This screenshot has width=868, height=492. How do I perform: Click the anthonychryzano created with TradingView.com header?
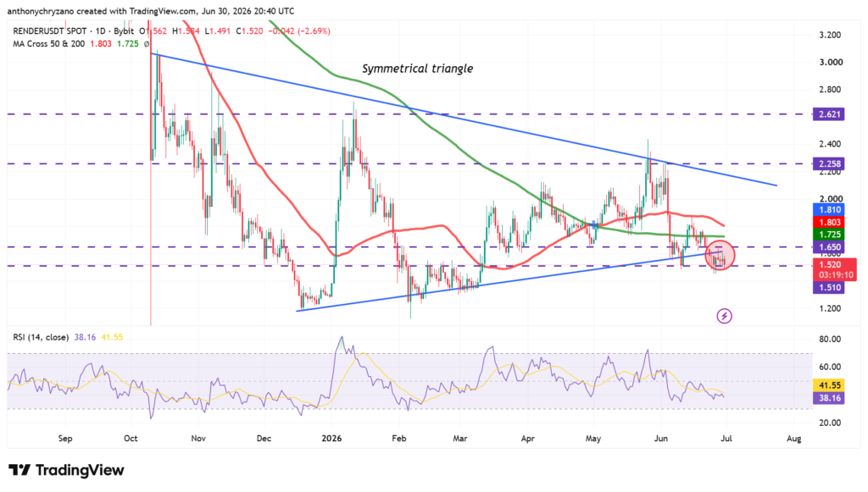click(151, 10)
